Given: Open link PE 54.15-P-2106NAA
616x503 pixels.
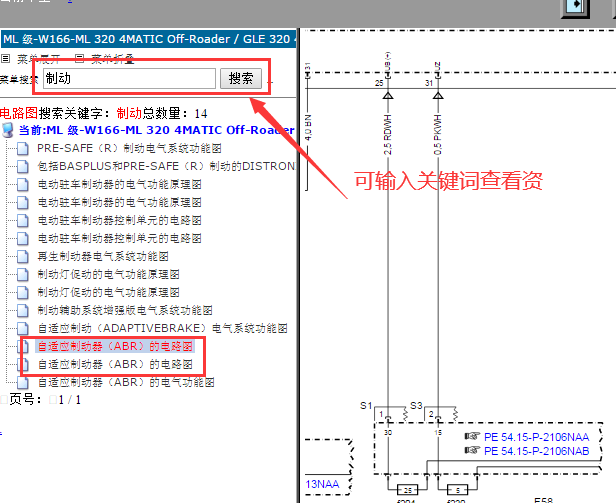Looking at the screenshot, I should (536, 437).
